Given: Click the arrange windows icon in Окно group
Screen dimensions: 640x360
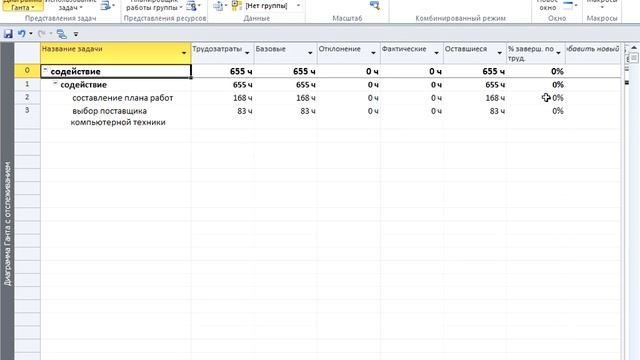Looking at the screenshot, I should tap(570, 6).
